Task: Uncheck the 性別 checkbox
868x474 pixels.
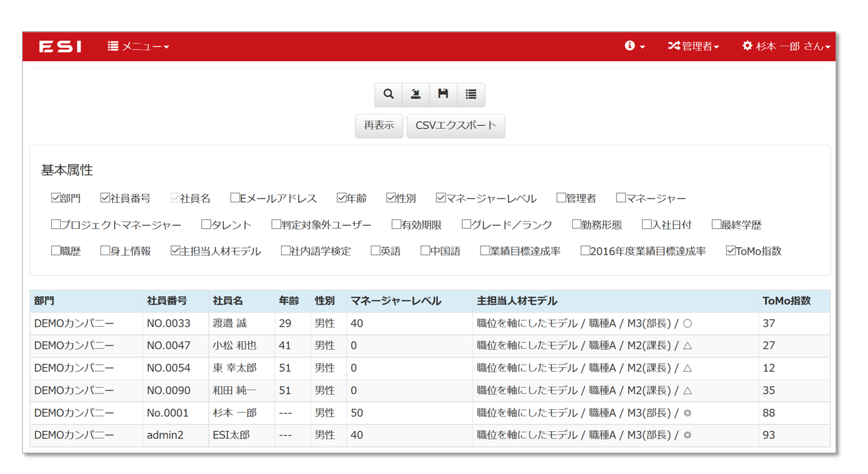Action: point(391,198)
